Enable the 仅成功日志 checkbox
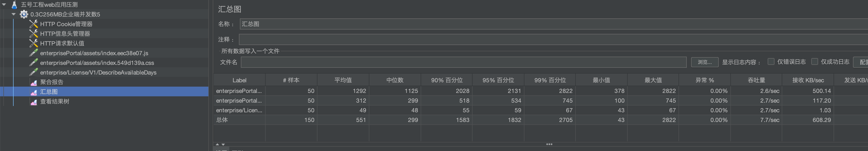The height and width of the screenshot is (151, 868). [815, 61]
